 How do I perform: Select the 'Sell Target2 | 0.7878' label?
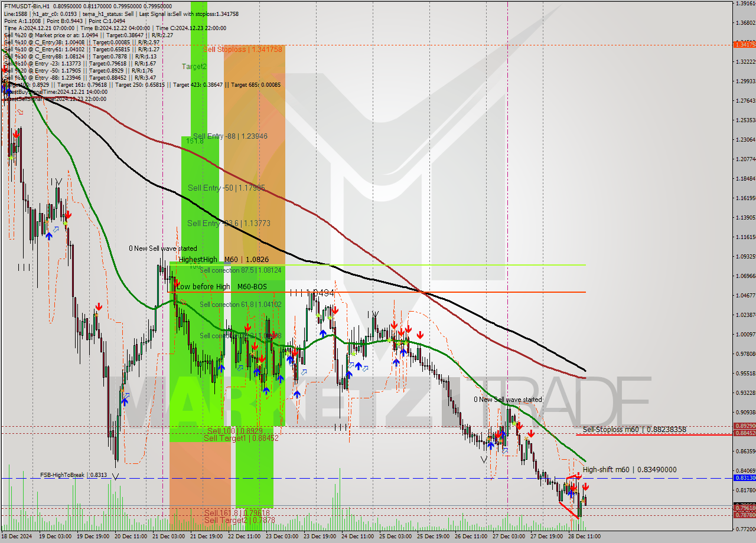[x=240, y=520]
